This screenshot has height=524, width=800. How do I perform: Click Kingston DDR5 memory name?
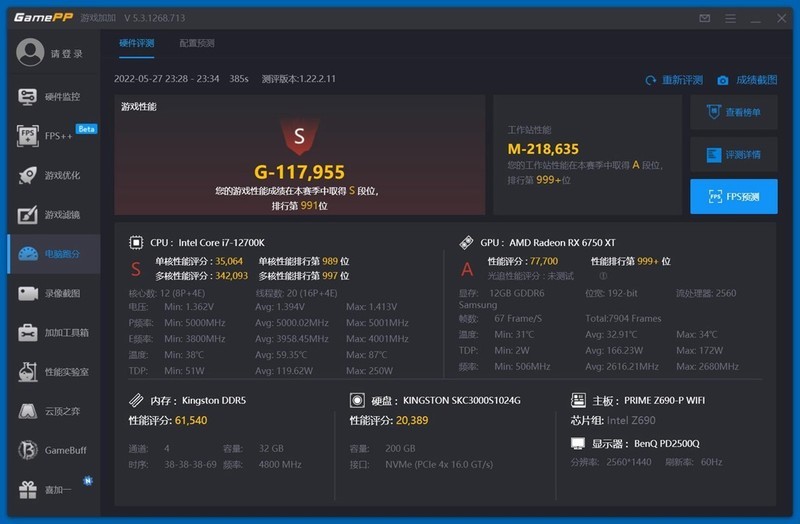(214, 400)
